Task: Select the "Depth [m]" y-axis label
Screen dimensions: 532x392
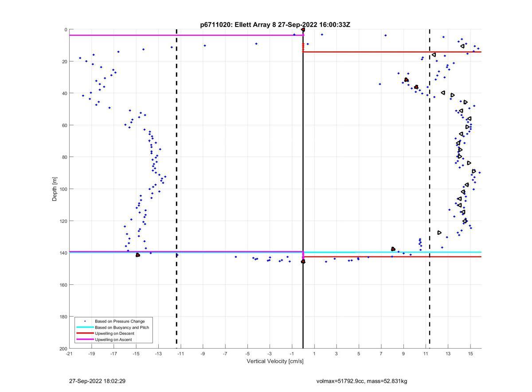Action: coord(55,189)
